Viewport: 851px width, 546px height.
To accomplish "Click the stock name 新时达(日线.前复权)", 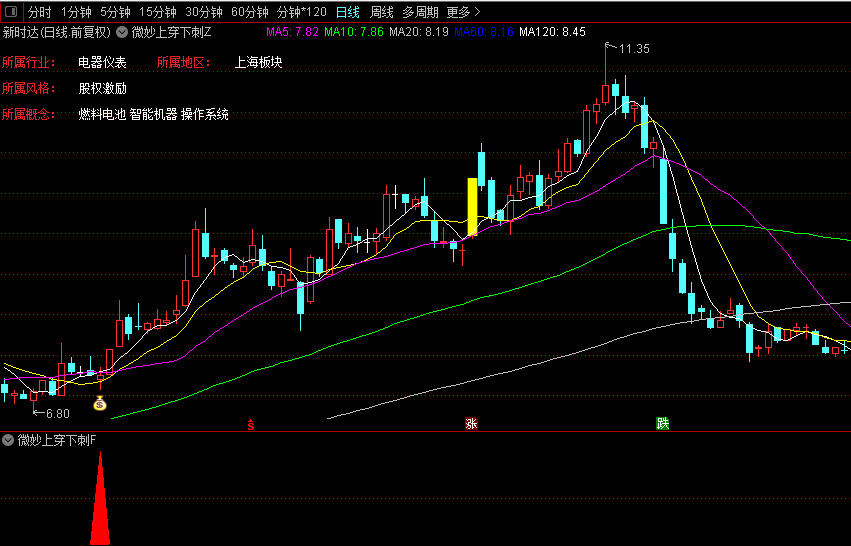I will [x=56, y=32].
